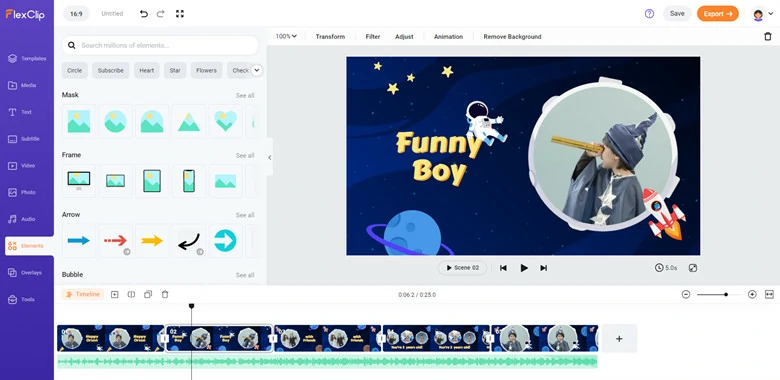This screenshot has height=380, width=780.
Task: Delete selected element with trash icon
Action: tap(768, 36)
